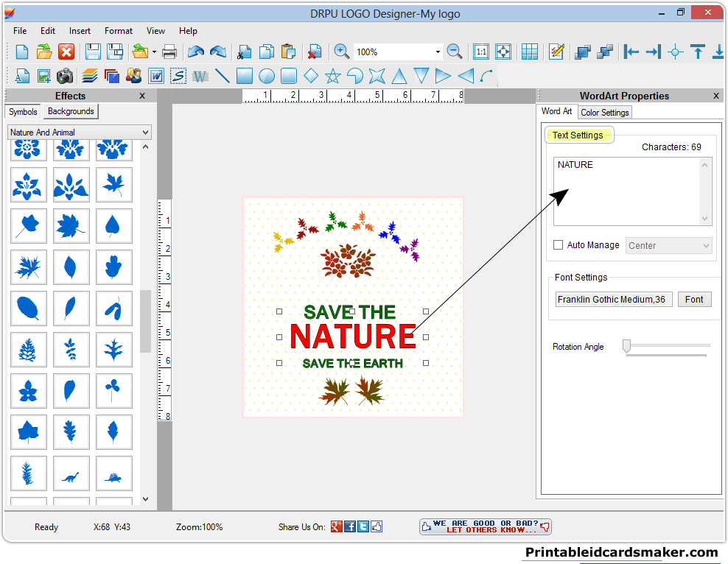The image size is (728, 564).
Task: Print the logo with printer icon
Action: coord(169,52)
